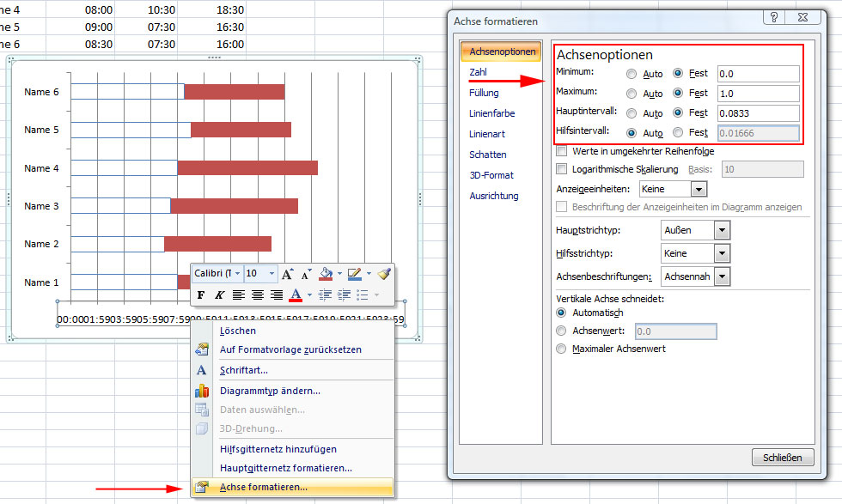
Task: Apply shape fill with the paint bucket icon
Action: pyautogui.click(x=326, y=274)
